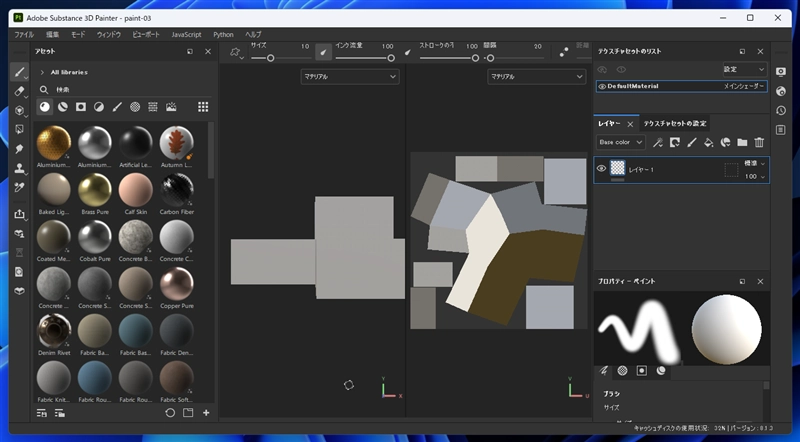Select the Copper Pure material thumbnail
The height and width of the screenshot is (442, 800).
[x=177, y=284]
